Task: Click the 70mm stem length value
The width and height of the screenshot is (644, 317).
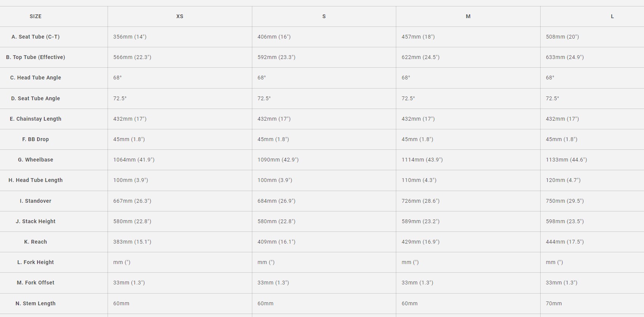Action: pos(554,303)
